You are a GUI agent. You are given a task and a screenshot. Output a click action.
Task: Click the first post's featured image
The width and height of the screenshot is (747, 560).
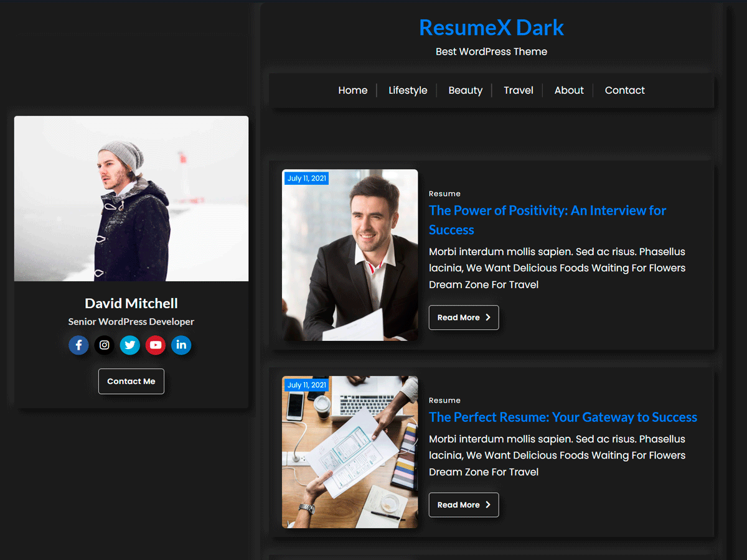point(349,254)
